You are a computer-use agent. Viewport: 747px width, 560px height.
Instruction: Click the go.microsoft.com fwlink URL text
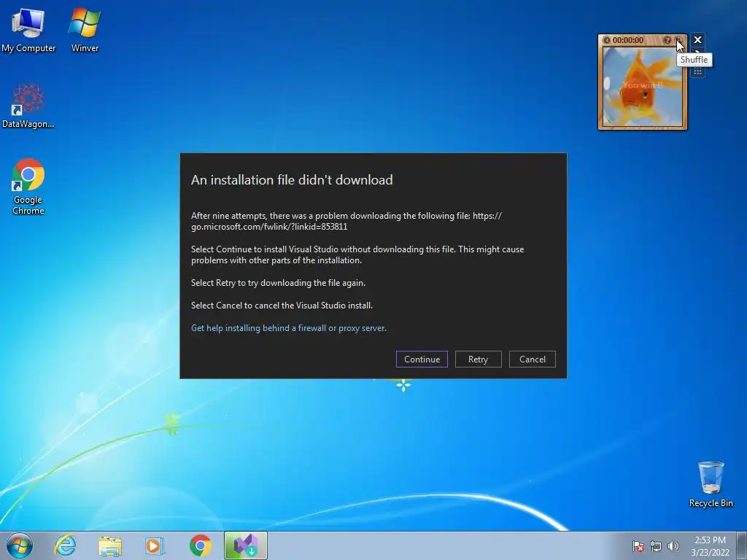(346, 221)
